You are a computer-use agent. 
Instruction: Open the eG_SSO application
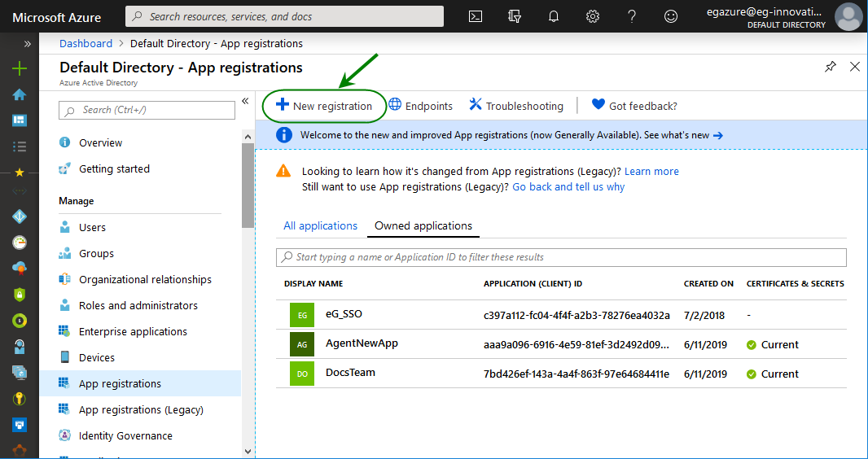344,314
